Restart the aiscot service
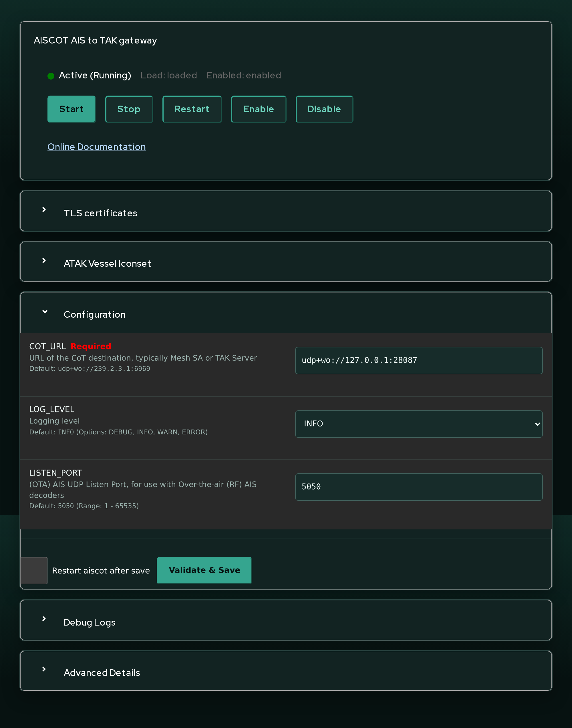Screen dimensions: 572x728 point(192,109)
